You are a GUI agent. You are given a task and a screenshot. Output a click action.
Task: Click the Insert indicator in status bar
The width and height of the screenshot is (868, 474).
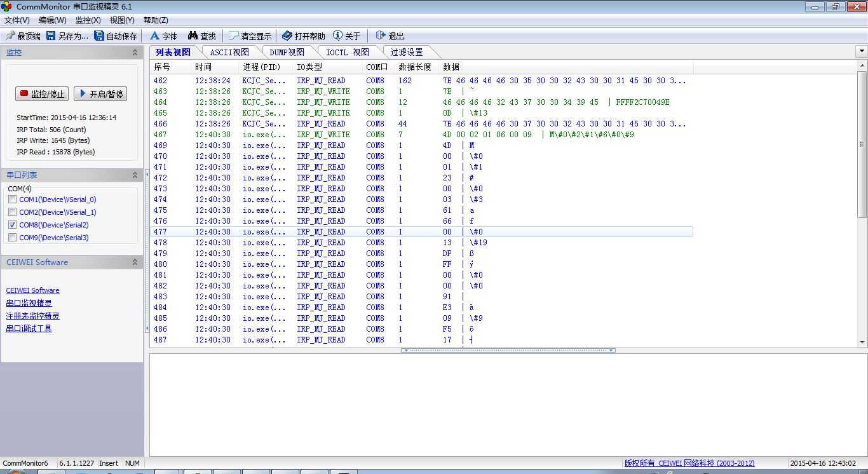coord(109,463)
